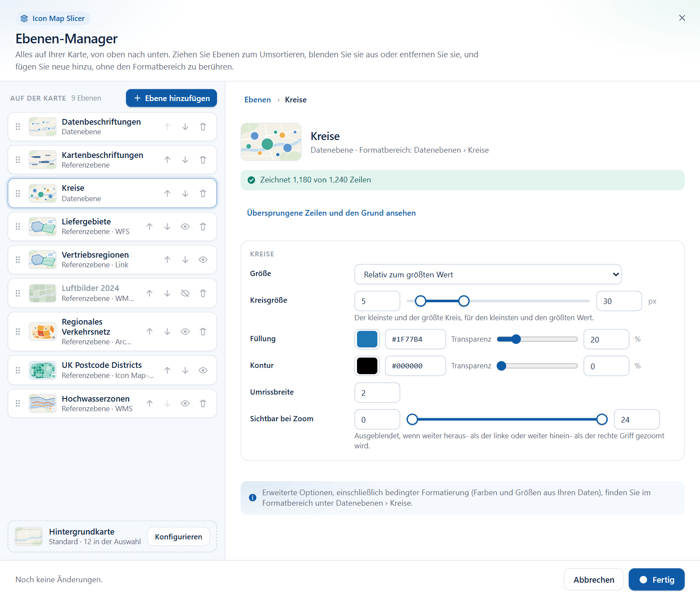Move Luftbilder 2024 layer up
This screenshot has width=700, height=598.
(x=150, y=294)
